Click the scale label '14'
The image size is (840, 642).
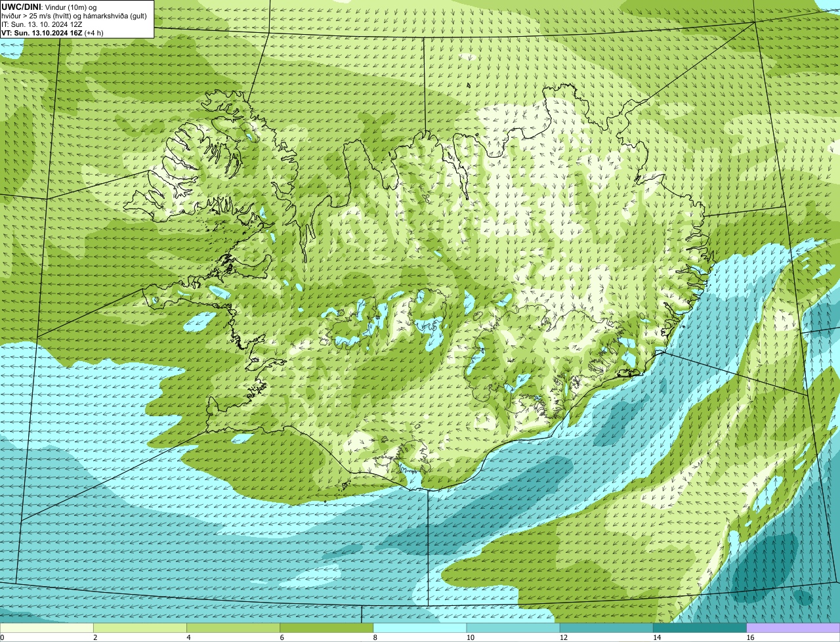(657, 637)
